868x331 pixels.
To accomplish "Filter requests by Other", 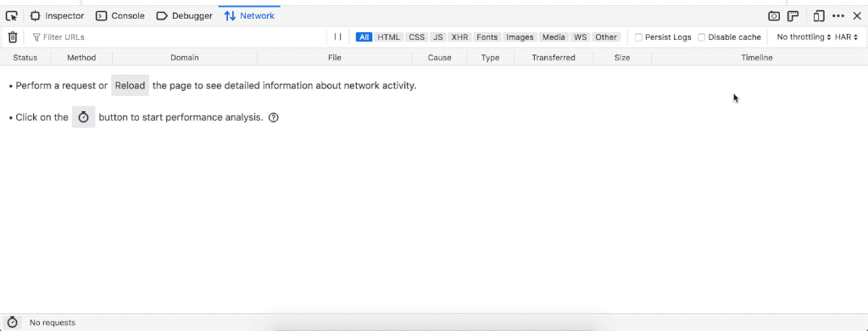I will (x=606, y=37).
